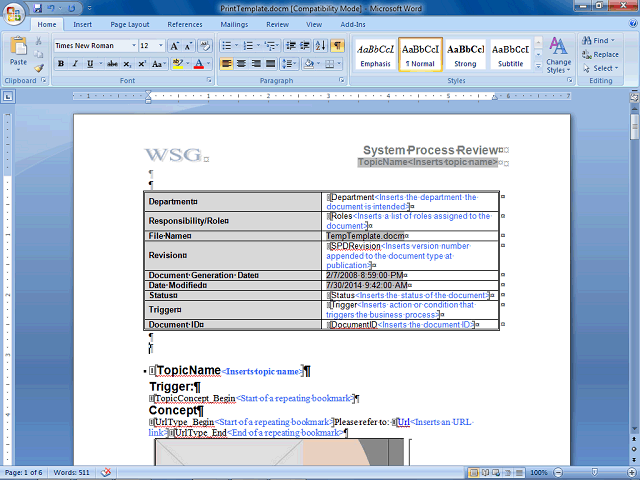The height and width of the screenshot is (480, 640).
Task: Click the Replace button
Action: tap(600, 54)
